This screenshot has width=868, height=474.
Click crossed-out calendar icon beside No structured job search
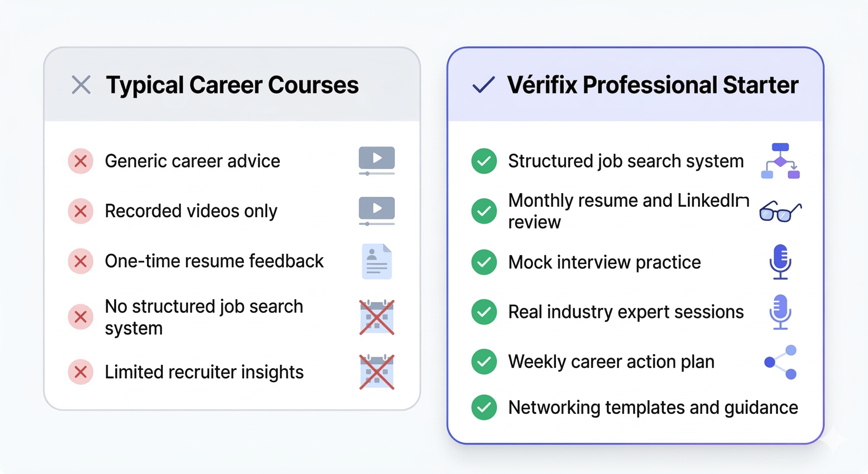click(377, 318)
